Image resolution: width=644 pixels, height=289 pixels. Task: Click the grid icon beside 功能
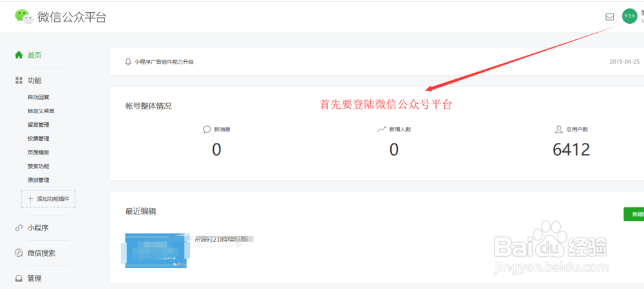(19, 80)
